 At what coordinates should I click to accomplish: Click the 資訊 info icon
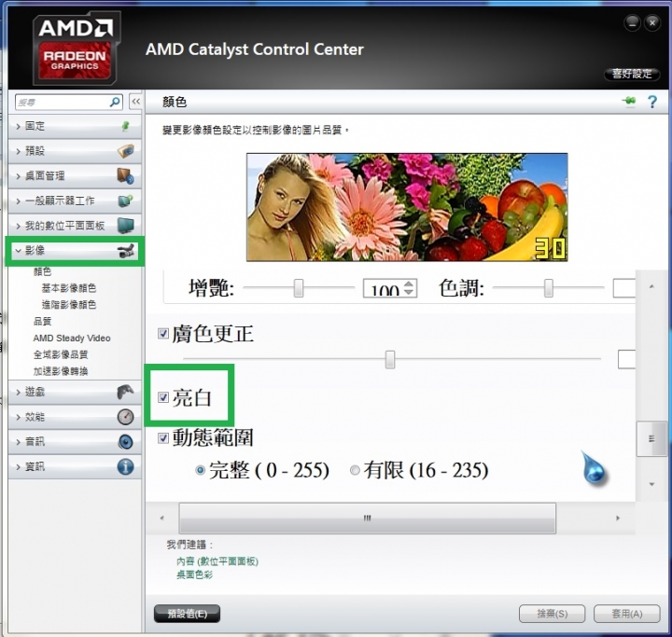[x=126, y=466]
